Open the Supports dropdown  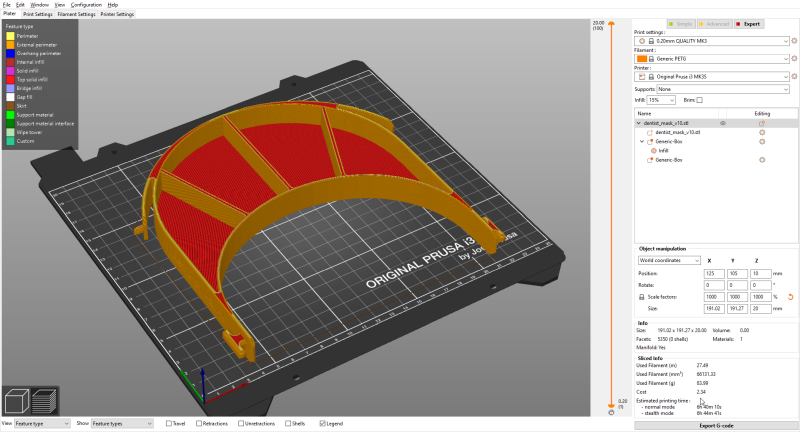click(x=722, y=89)
